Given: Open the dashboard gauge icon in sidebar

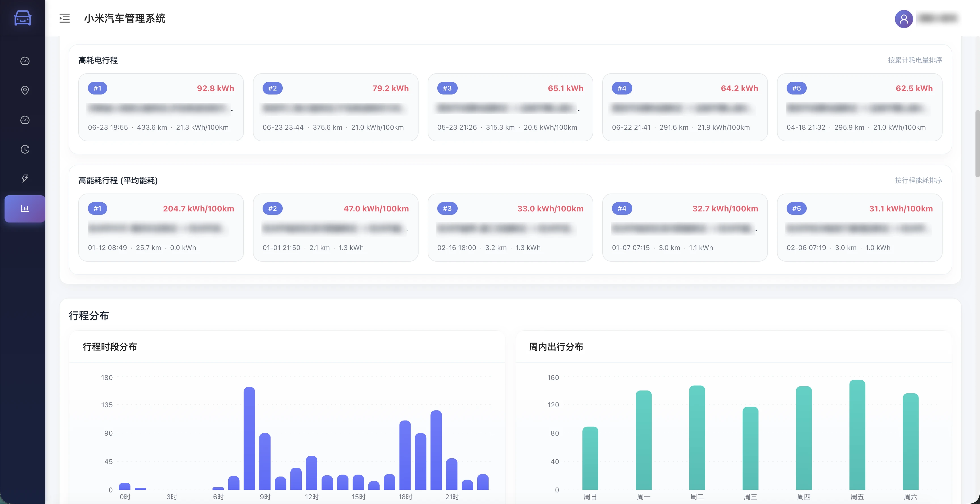Looking at the screenshot, I should 24,60.
